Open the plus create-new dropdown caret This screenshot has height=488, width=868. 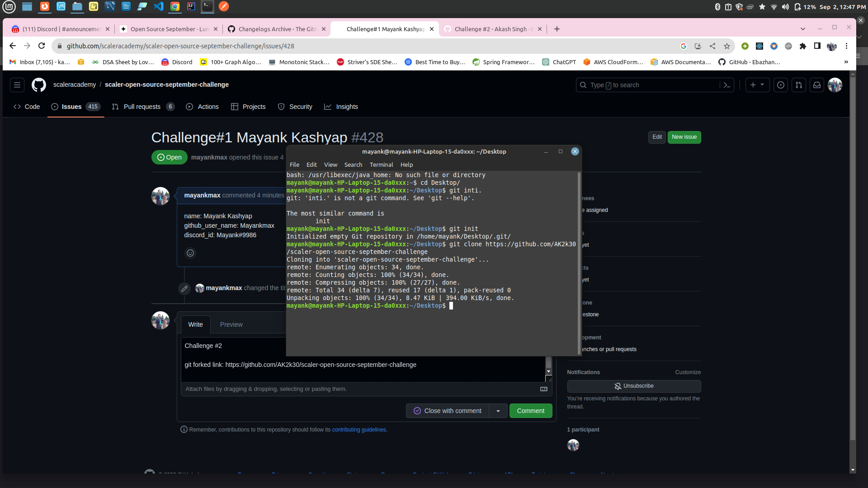[x=763, y=84]
